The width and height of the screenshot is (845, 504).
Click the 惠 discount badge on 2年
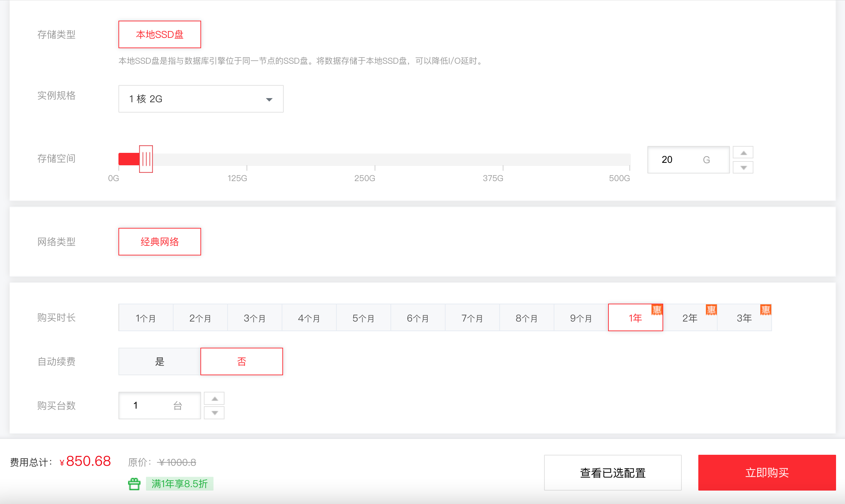[x=711, y=310]
